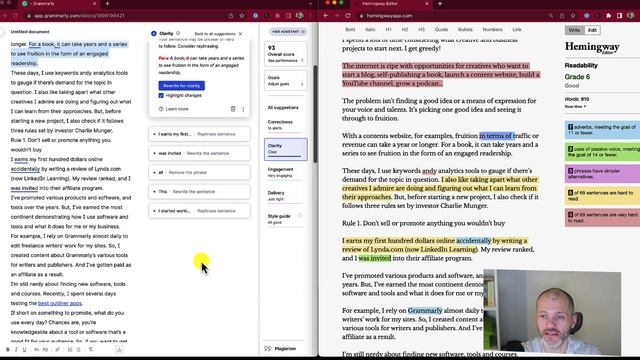
Task: Select the Engagement category
Action: [x=285, y=172]
